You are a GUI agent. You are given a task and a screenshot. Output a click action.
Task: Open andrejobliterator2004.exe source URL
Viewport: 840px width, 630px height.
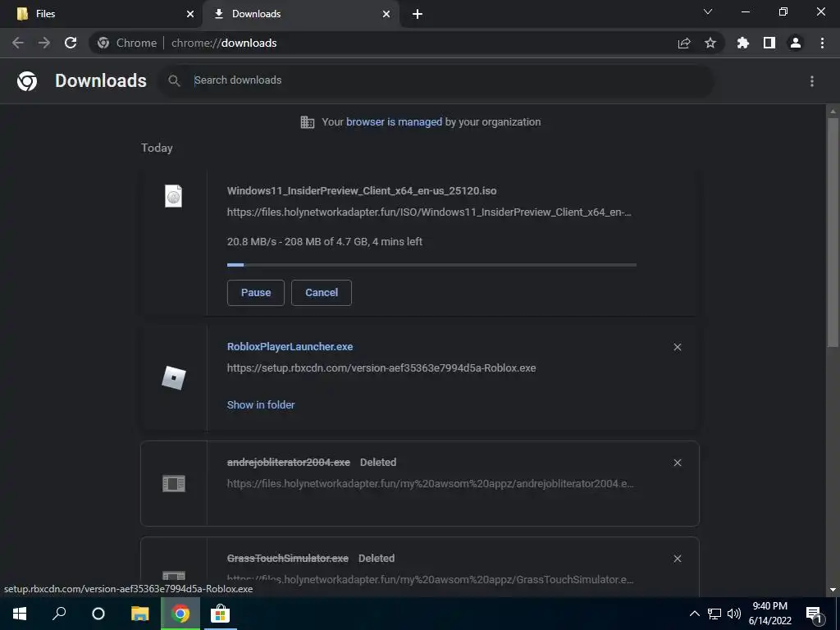pyautogui.click(x=430, y=484)
